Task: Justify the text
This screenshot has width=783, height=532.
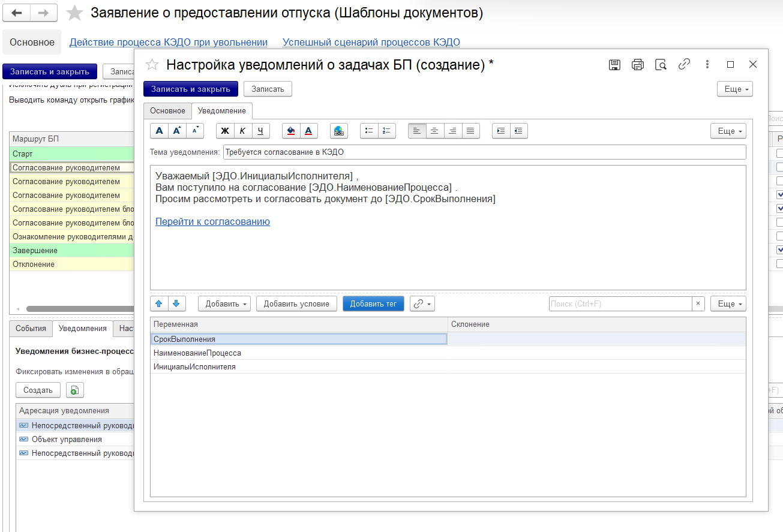Action: (x=471, y=131)
